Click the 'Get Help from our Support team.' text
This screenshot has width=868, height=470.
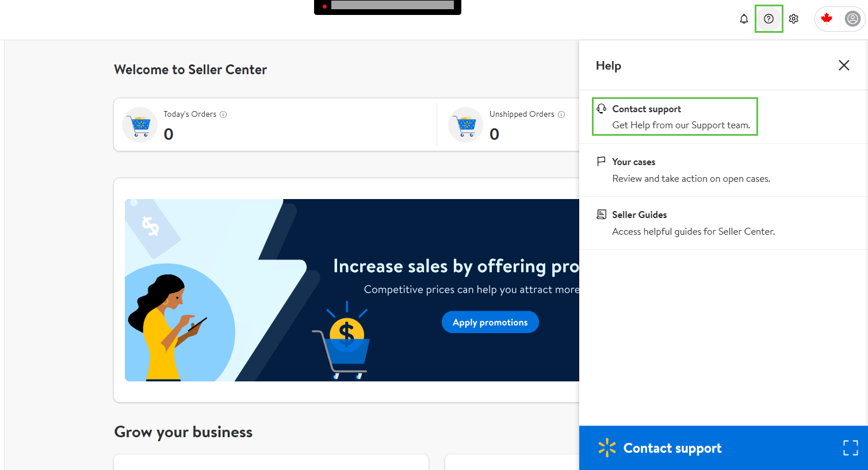coord(681,125)
